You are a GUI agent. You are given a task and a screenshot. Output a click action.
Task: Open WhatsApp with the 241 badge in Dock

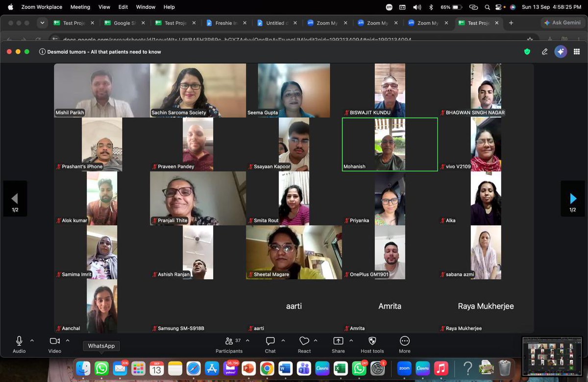point(359,368)
